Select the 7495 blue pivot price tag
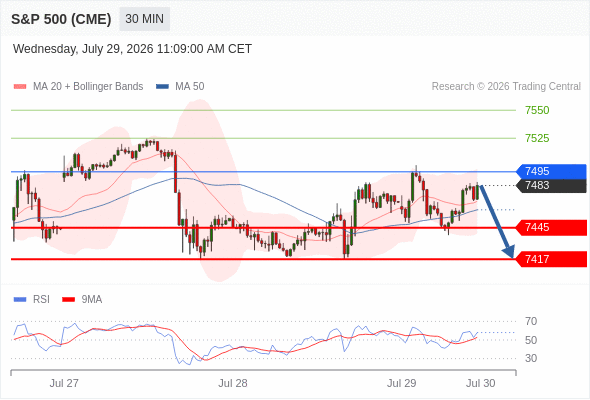 551,172
